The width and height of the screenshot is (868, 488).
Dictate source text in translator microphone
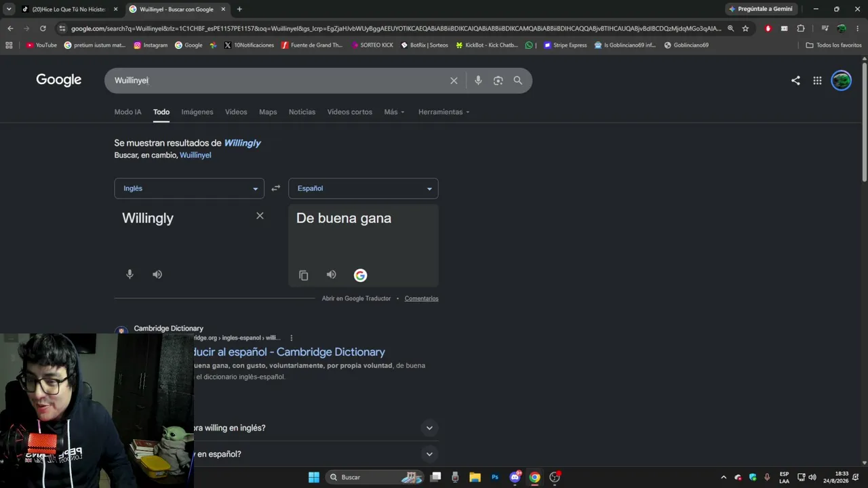coord(130,274)
